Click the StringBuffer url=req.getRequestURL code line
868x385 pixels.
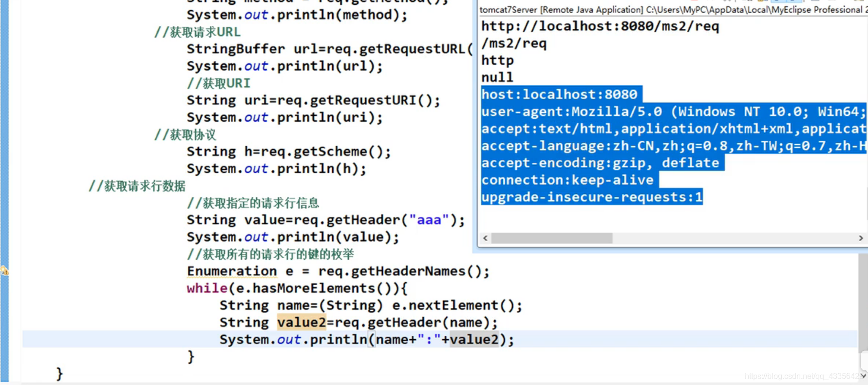[329, 49]
